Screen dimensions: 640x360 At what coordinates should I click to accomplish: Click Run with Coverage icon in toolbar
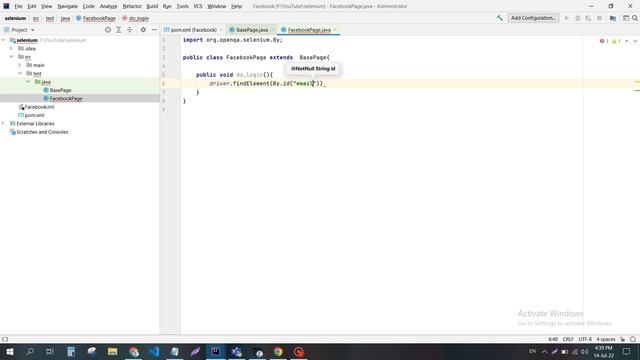tap(588, 18)
